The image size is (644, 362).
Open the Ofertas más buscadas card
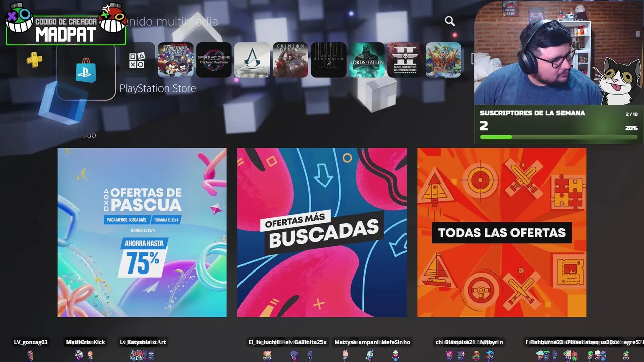coord(322,232)
